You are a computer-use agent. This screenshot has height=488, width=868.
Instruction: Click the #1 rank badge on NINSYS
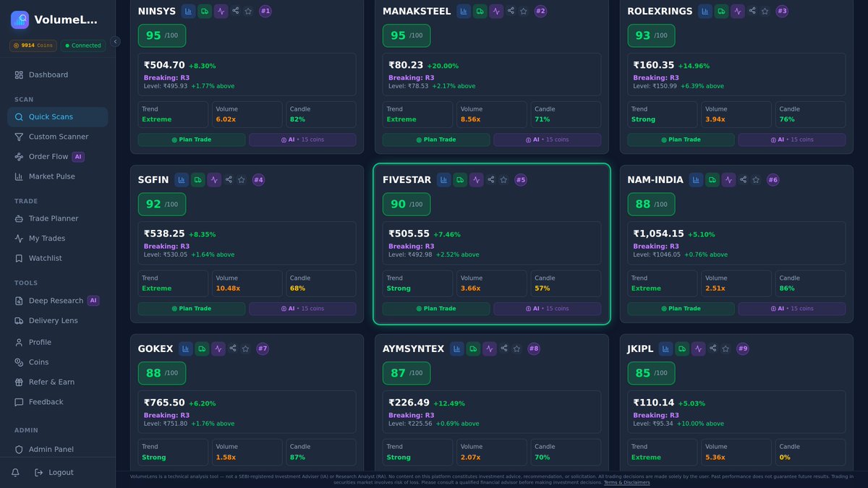[265, 11]
